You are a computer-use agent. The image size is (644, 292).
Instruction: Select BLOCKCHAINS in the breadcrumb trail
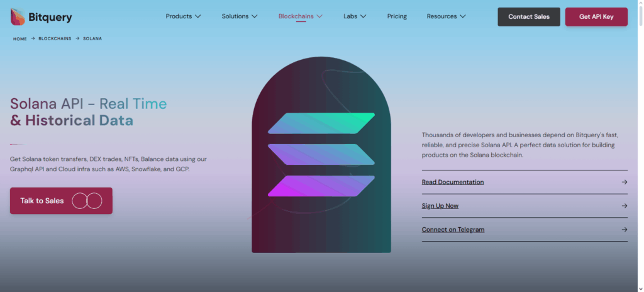tap(53, 39)
